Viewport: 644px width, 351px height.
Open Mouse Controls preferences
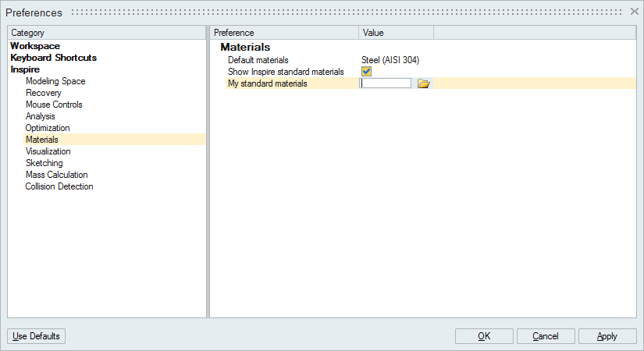[x=54, y=105]
